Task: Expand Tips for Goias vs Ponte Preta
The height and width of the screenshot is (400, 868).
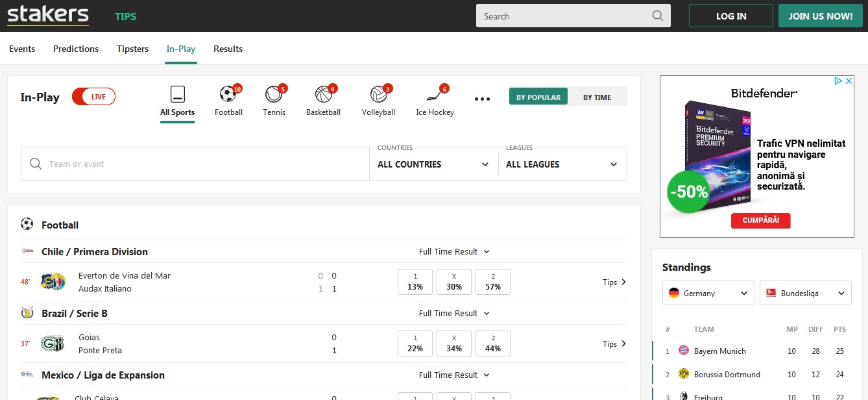Action: (x=614, y=344)
